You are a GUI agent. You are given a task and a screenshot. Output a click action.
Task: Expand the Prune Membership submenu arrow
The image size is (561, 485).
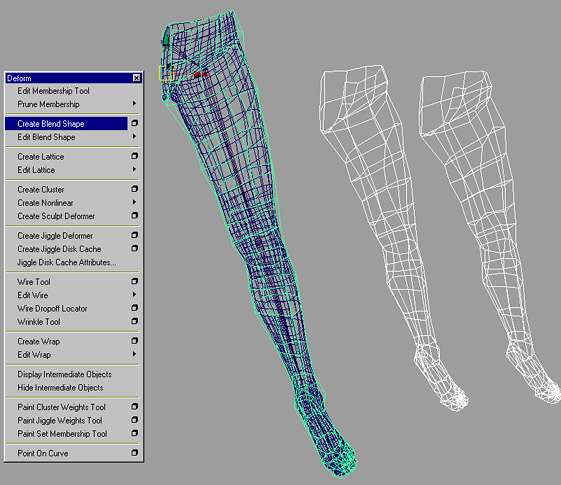[134, 103]
